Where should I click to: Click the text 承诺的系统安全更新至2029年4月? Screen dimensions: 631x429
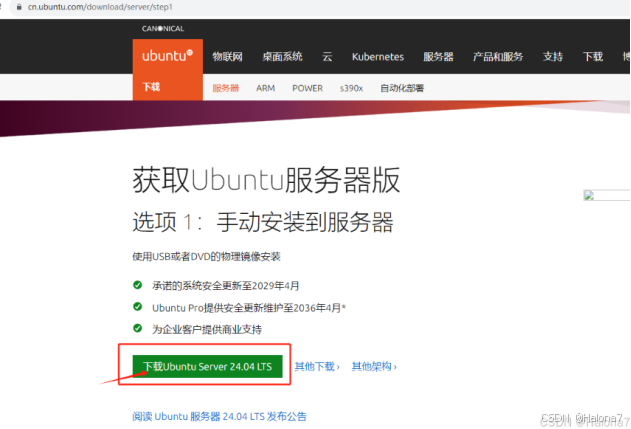point(225,286)
